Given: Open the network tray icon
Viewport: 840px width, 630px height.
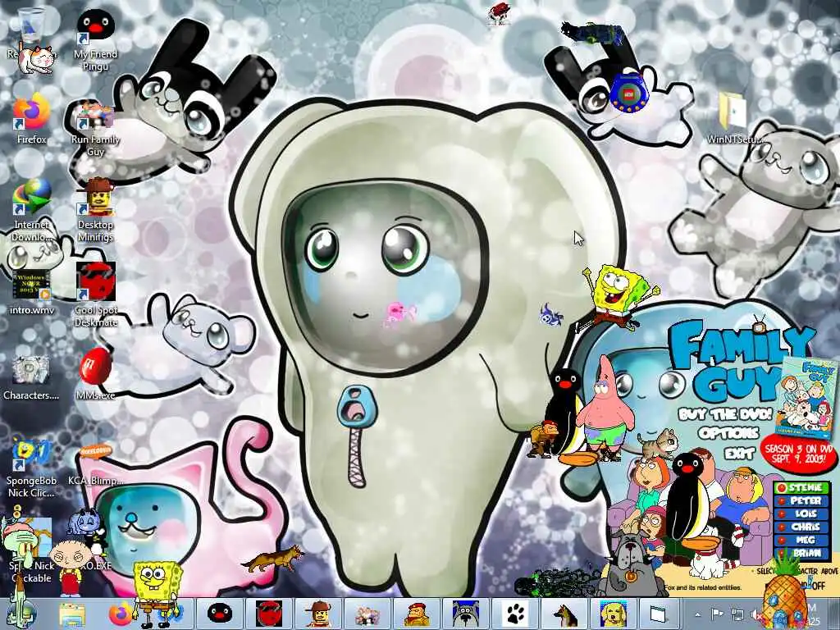Looking at the screenshot, I should click(737, 614).
